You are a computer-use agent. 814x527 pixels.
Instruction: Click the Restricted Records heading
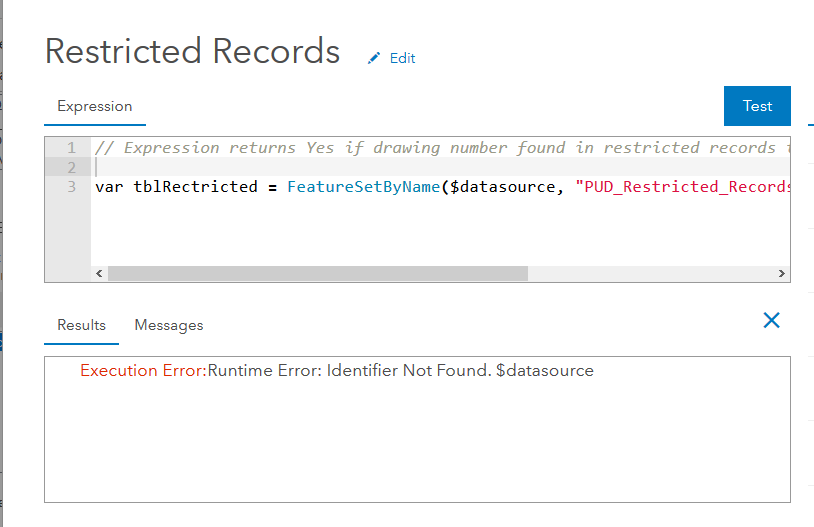coord(193,51)
